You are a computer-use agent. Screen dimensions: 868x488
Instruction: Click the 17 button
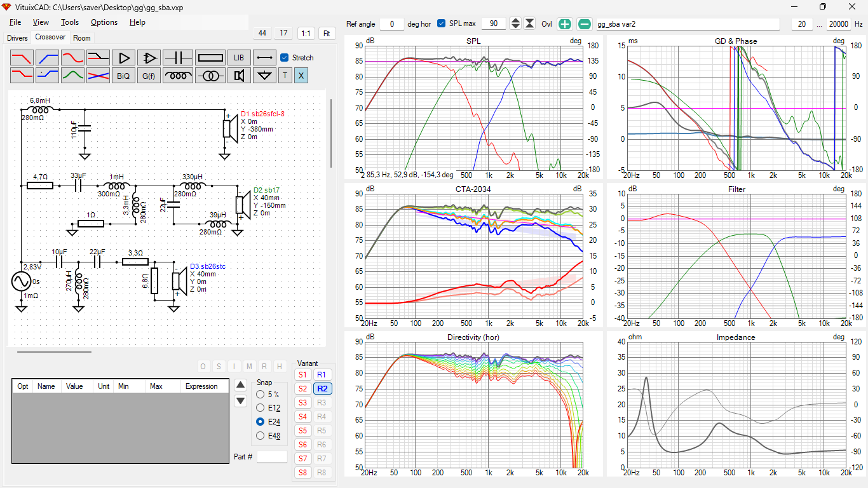coord(284,33)
